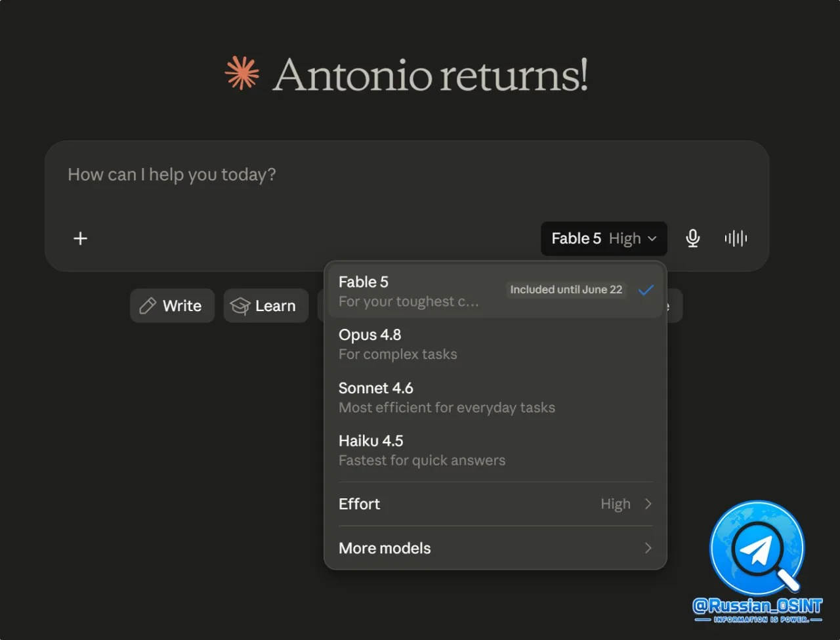
Task: Click the Learn suggestion button
Action: [266, 306]
